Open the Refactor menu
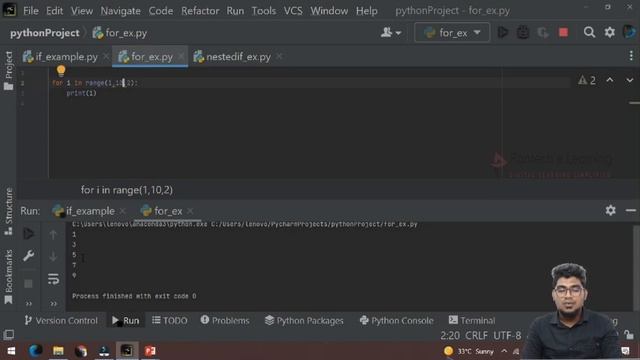The width and height of the screenshot is (640, 360). 200,11
